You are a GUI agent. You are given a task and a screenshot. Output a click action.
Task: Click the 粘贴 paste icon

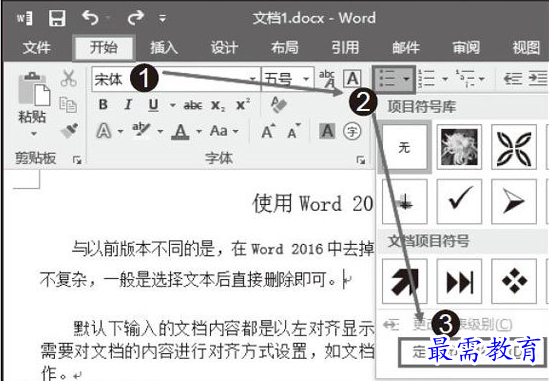[x=34, y=89]
